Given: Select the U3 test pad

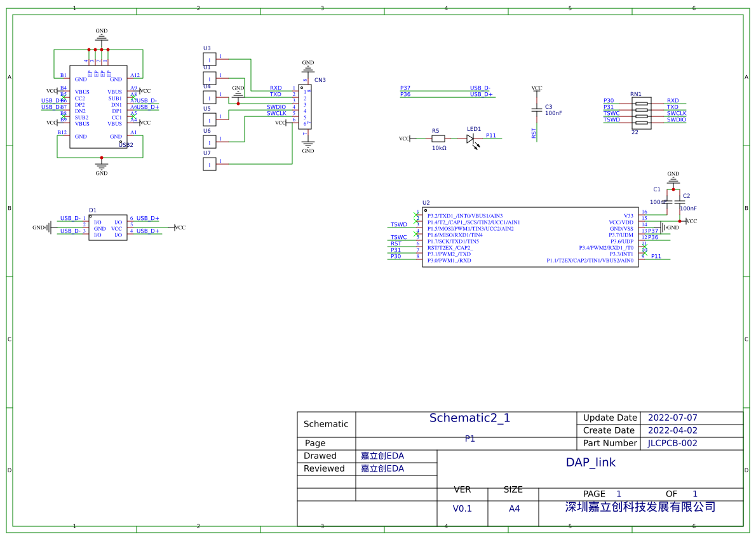Looking at the screenshot, I should (x=210, y=58).
